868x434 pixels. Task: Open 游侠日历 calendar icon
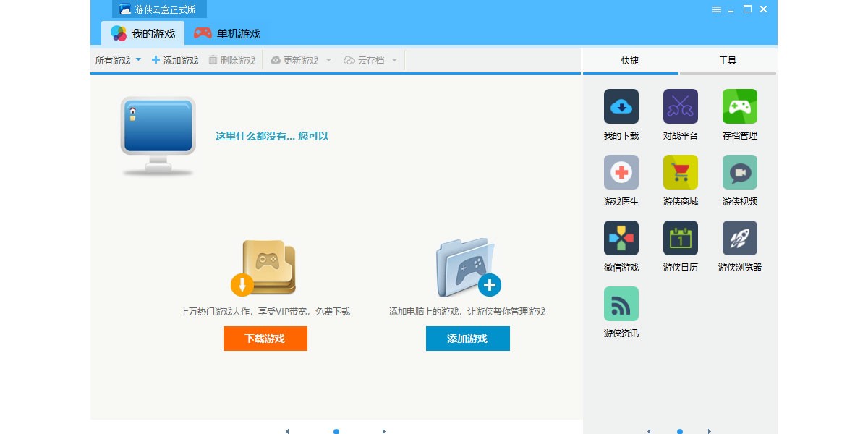pos(681,238)
